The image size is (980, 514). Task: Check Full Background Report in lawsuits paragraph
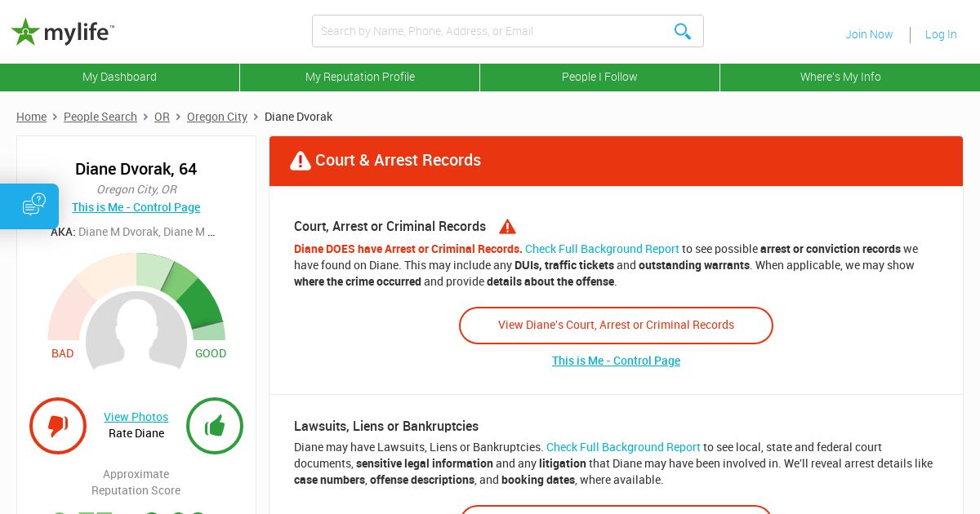tap(623, 447)
